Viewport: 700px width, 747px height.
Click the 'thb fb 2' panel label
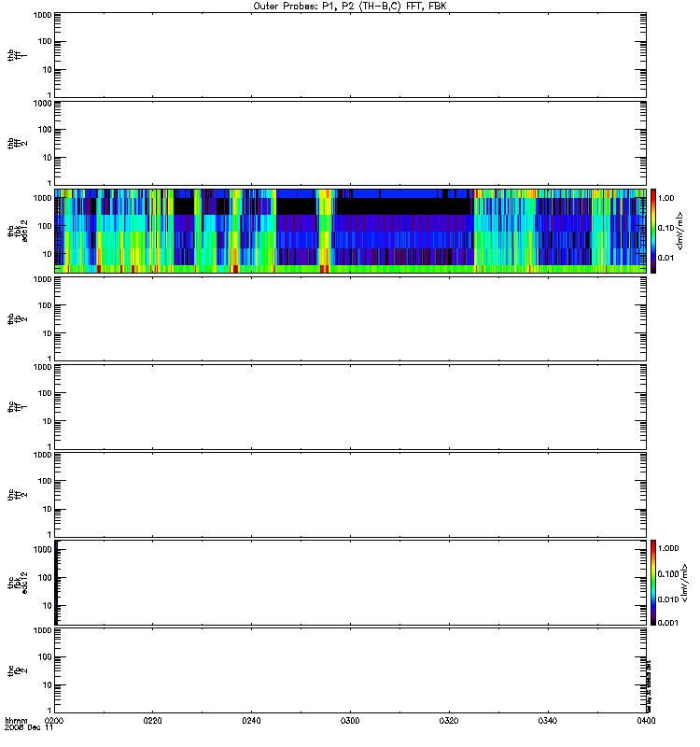[x=17, y=318]
